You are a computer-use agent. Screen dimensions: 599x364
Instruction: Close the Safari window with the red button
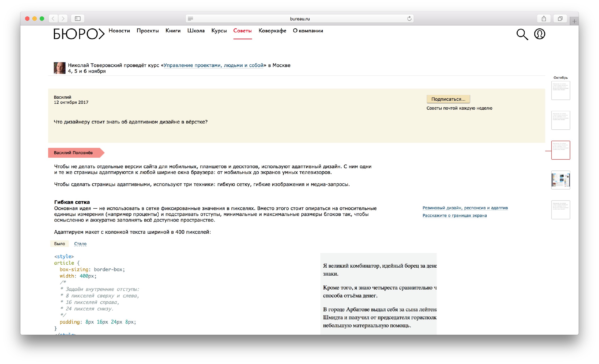[x=27, y=18]
